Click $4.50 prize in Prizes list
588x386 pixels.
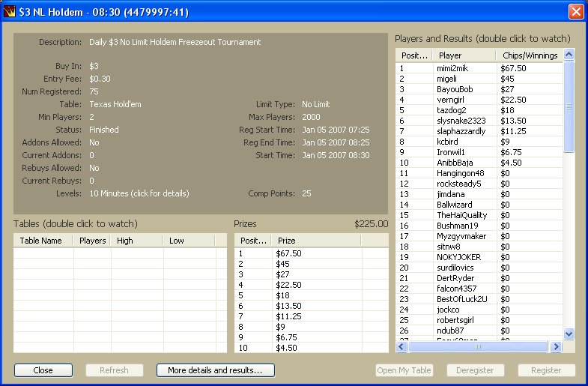coord(286,348)
